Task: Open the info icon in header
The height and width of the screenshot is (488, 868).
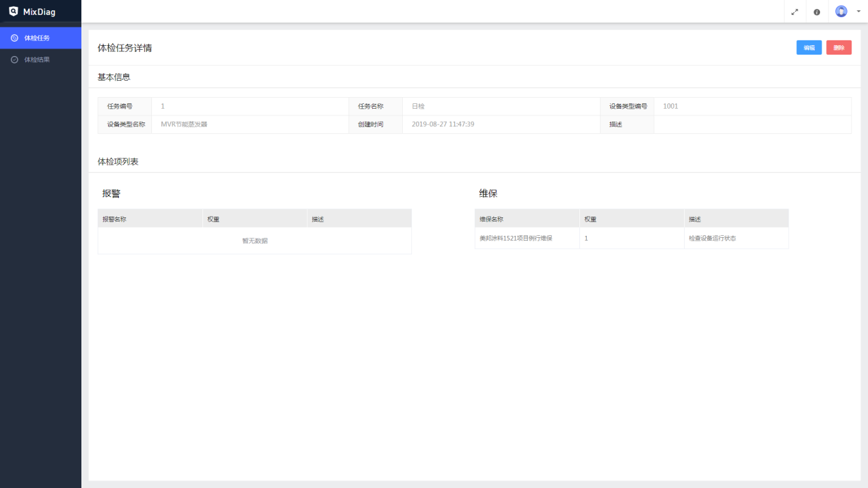Action: tap(817, 12)
